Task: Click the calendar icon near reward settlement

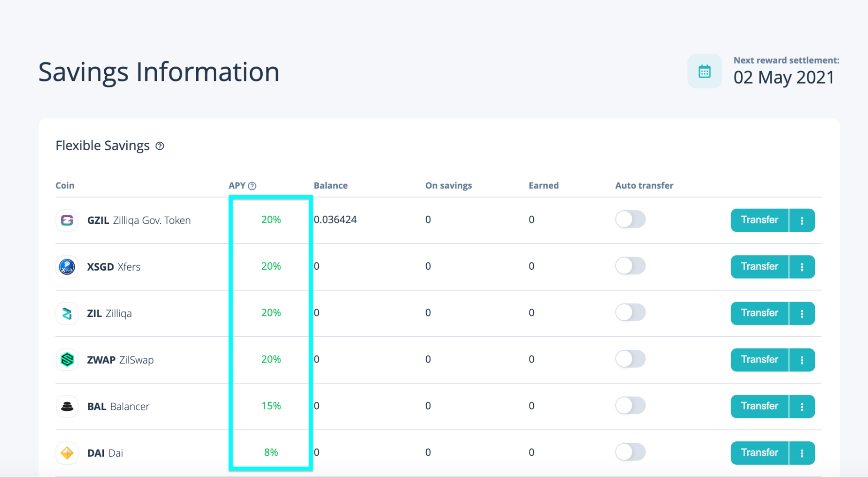Action: click(704, 71)
